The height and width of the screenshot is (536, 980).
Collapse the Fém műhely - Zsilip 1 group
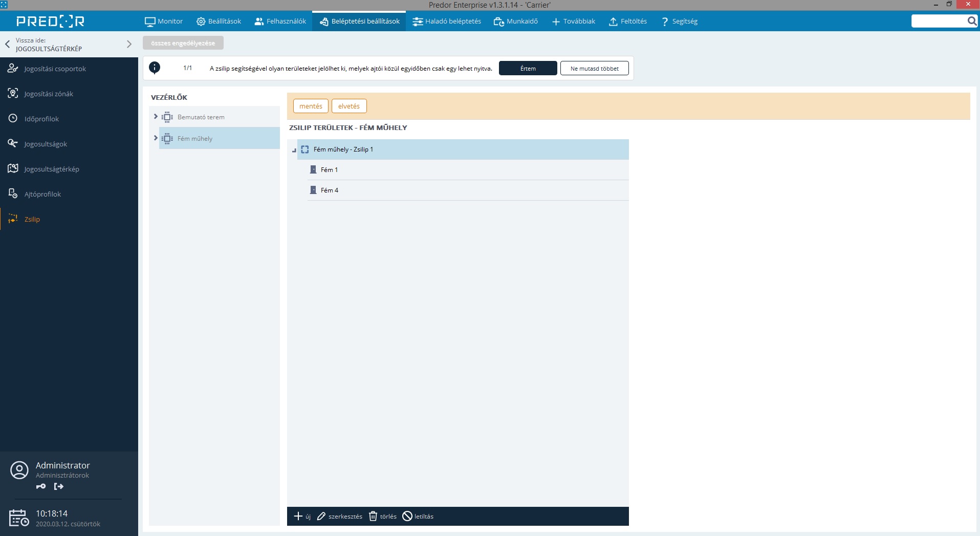(294, 150)
